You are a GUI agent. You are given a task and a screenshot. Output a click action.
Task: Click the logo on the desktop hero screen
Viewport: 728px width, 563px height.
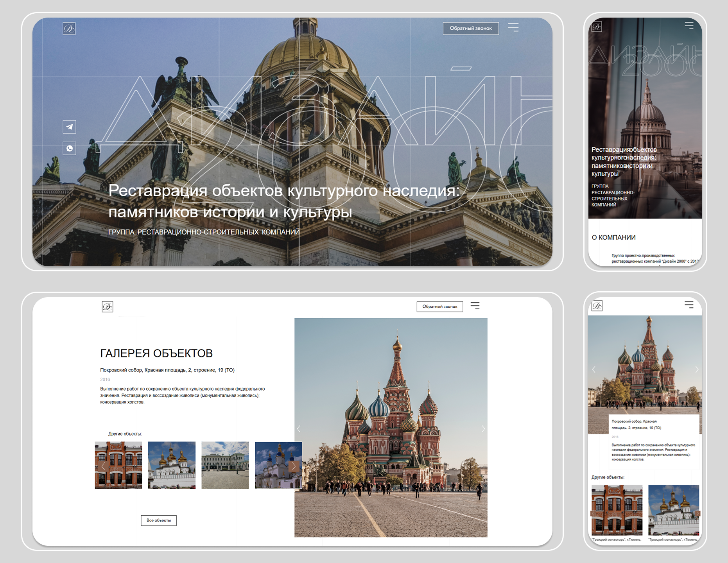69,29
